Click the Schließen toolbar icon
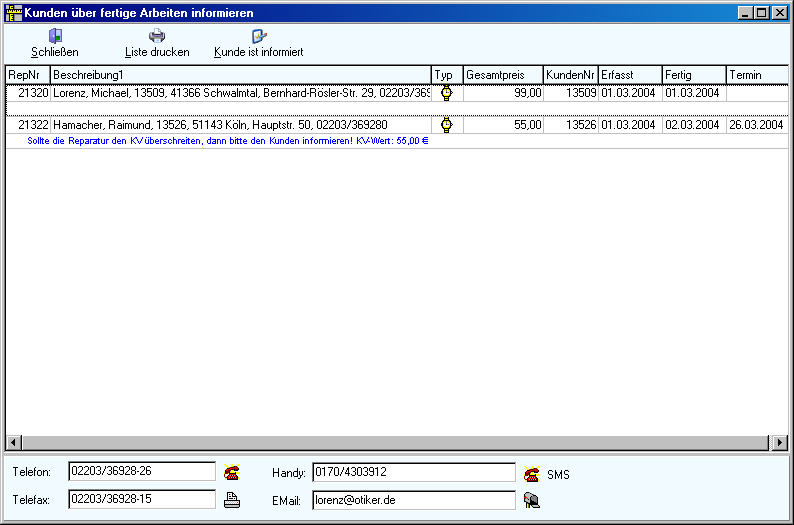The image size is (794, 525). tap(55, 36)
